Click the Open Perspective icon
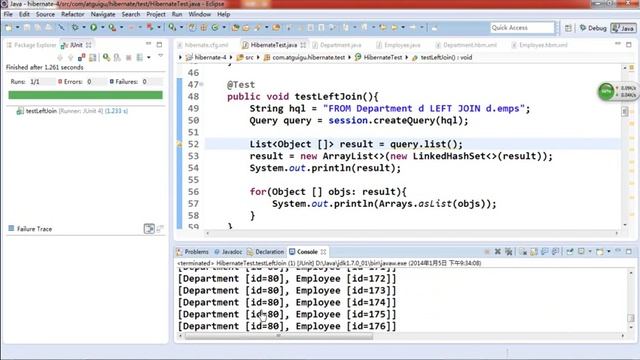 coord(568,28)
